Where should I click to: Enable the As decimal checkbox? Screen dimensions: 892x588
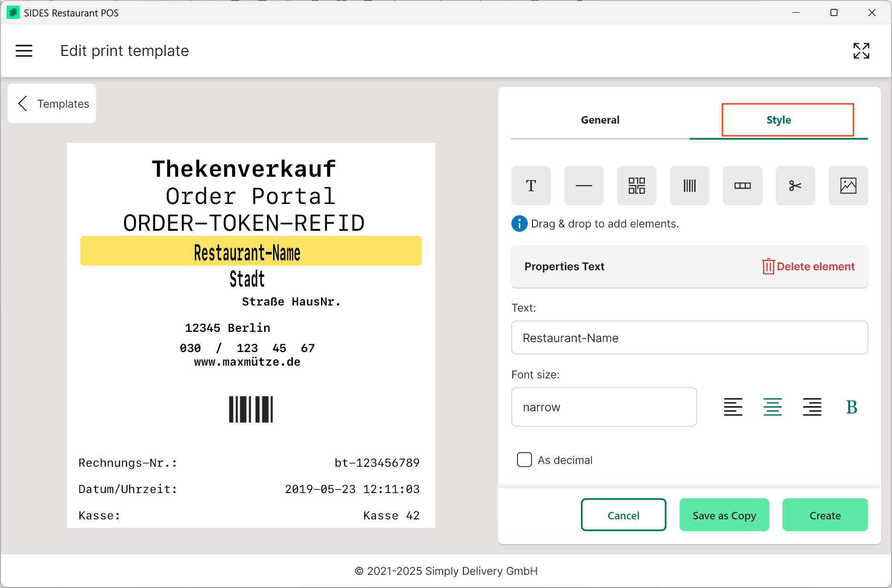(524, 460)
